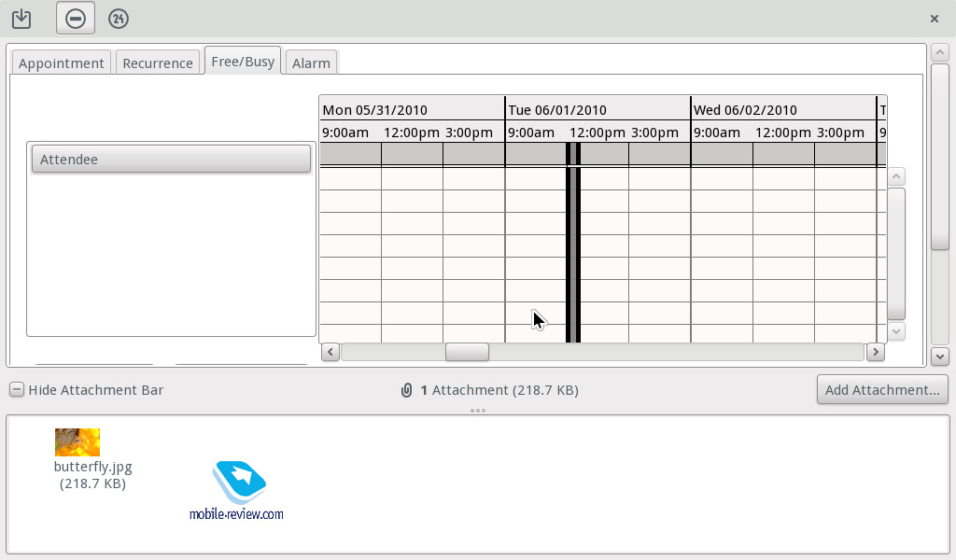
Task: Select the Alarm tab
Action: click(311, 63)
